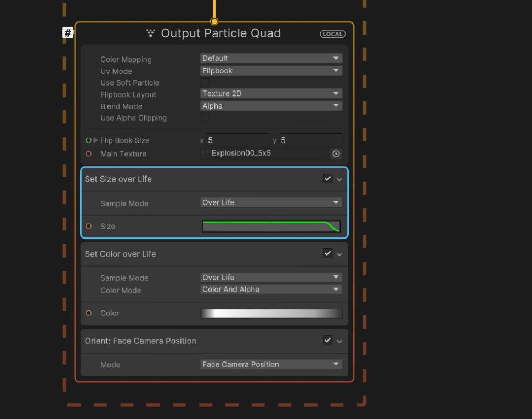Viewport: 532px width, 419px height.
Task: Click the Use Alpha Clipping label
Action: (133, 118)
